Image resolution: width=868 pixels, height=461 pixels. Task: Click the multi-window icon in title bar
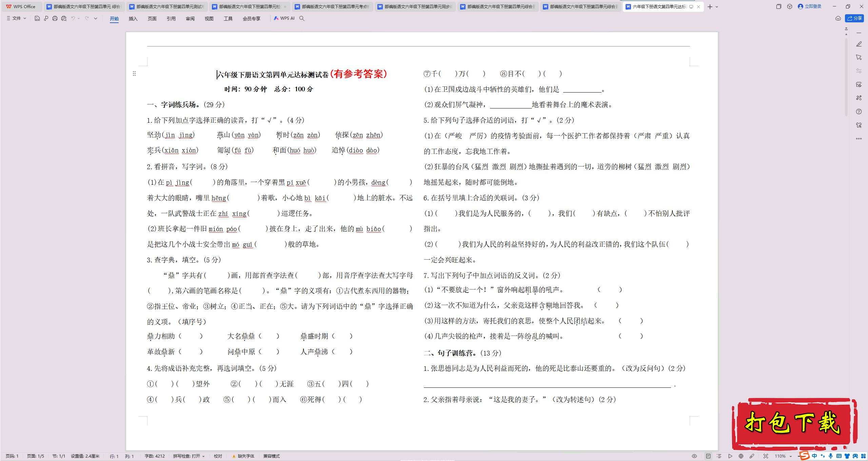point(779,6)
